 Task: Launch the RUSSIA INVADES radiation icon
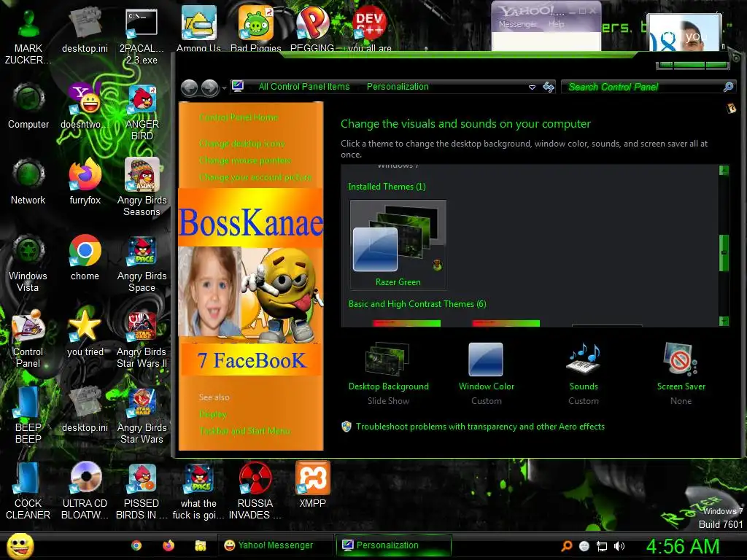255,491
